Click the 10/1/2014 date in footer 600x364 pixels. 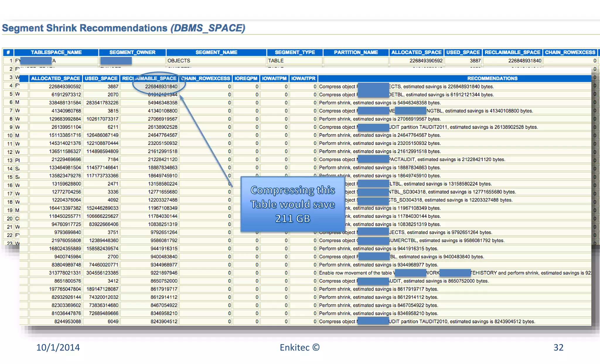click(58, 347)
